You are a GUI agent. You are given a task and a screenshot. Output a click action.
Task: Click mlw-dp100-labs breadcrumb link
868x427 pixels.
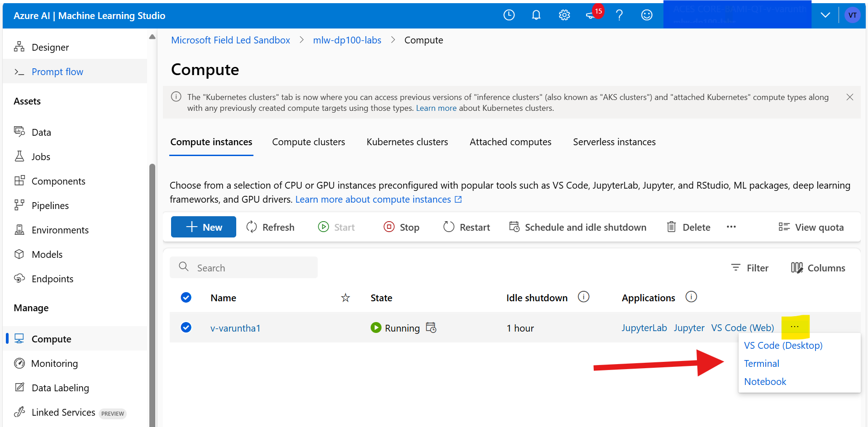pos(347,40)
